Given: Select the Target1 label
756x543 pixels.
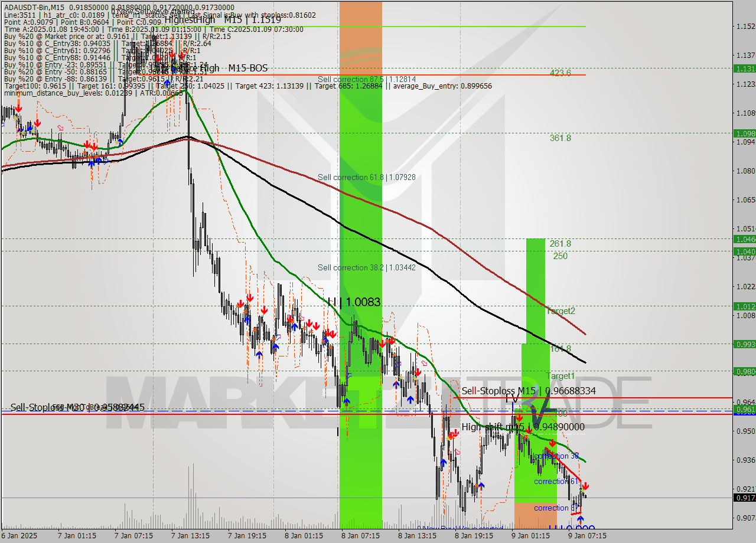Looking at the screenshot, I should click(561, 376).
